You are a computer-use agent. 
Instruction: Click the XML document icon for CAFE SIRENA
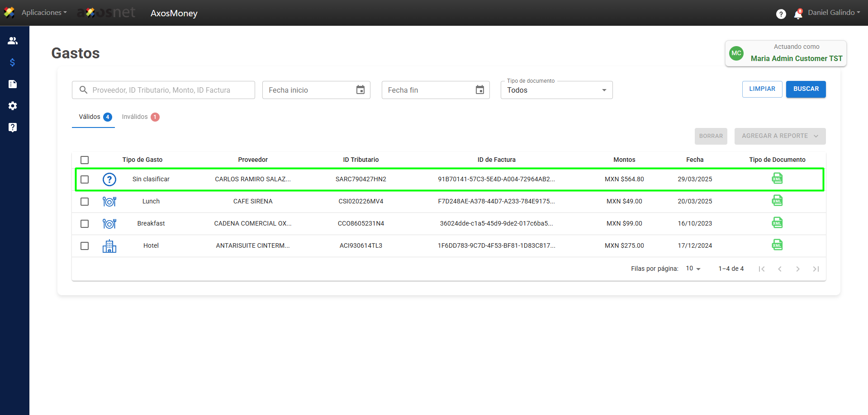coord(777,201)
